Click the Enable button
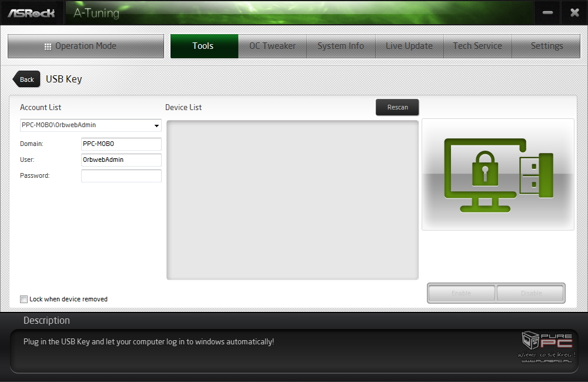588x382 pixels. pos(461,293)
